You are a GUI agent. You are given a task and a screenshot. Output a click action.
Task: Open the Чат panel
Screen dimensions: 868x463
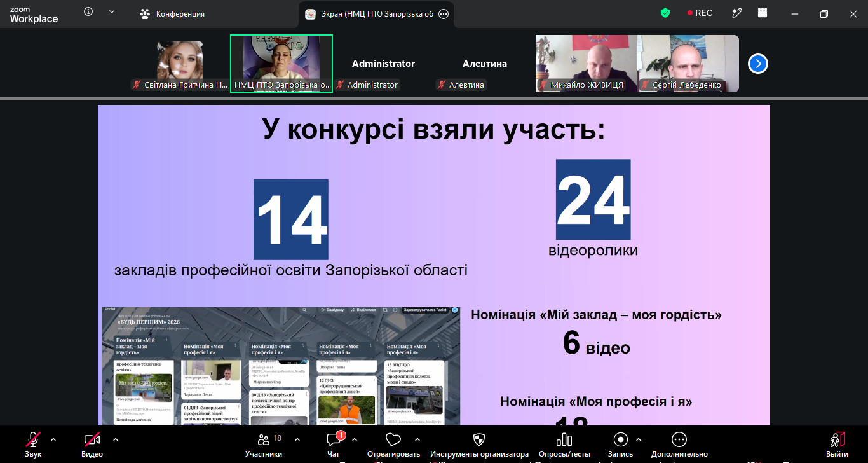point(334,444)
